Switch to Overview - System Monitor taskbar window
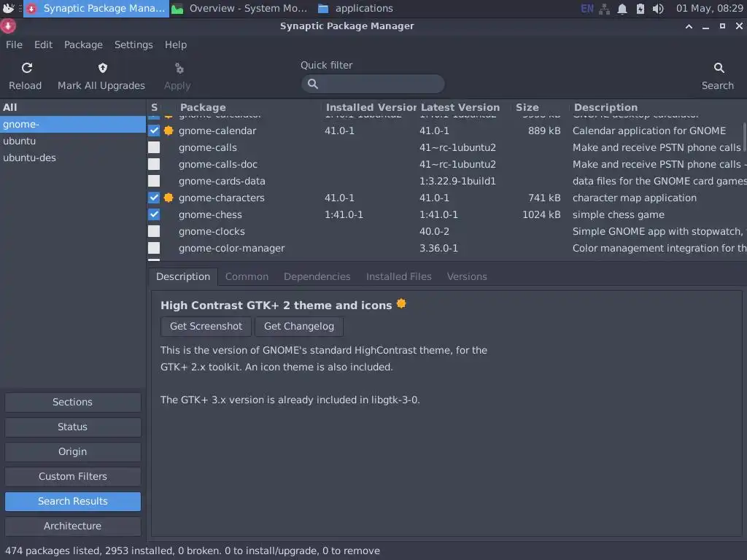This screenshot has width=747, height=560. (240, 9)
